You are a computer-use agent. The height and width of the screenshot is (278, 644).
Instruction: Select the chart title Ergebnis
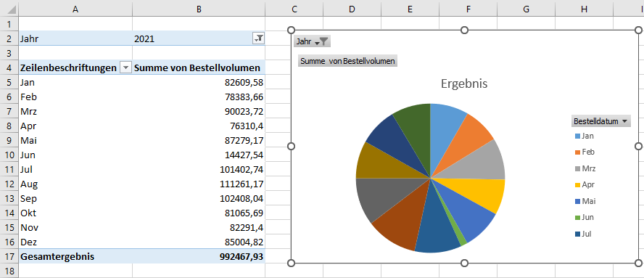pyautogui.click(x=464, y=84)
